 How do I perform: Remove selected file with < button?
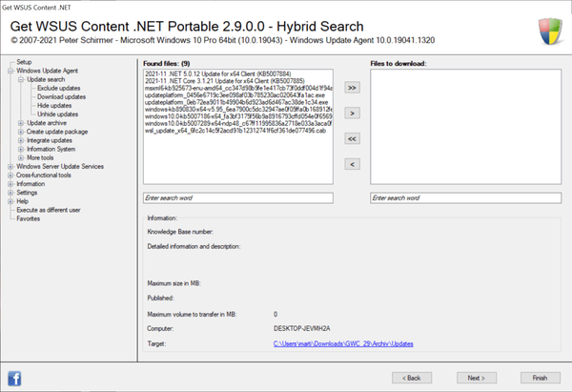pyautogui.click(x=351, y=164)
